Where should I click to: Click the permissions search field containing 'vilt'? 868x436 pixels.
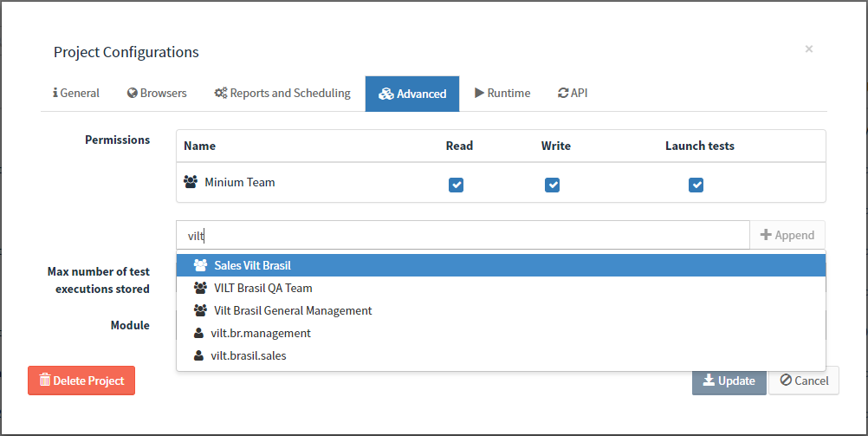(x=463, y=236)
